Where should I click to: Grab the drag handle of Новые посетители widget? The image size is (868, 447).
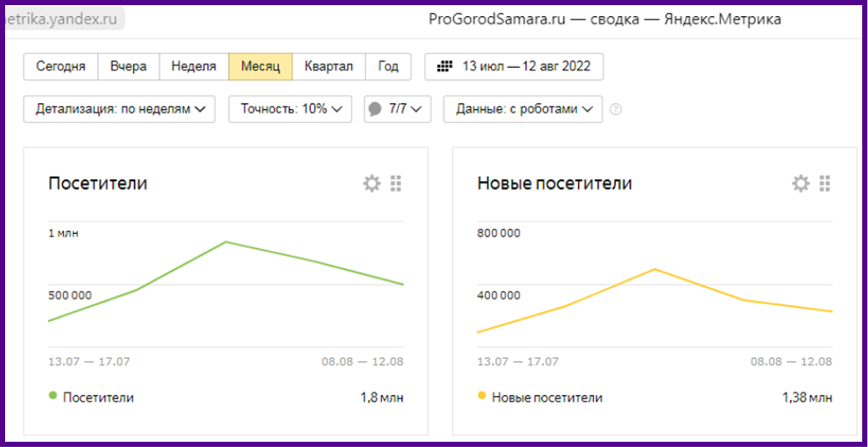coord(824,184)
